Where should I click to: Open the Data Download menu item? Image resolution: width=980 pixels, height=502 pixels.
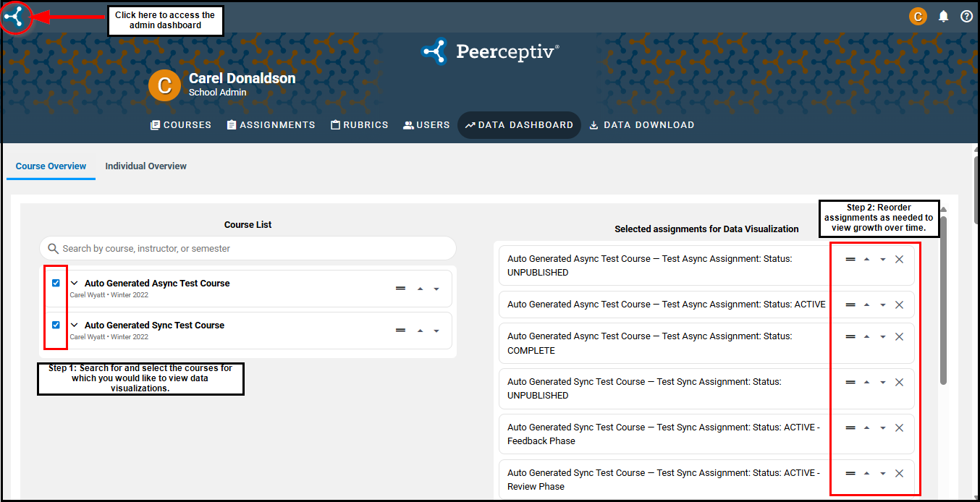(641, 125)
